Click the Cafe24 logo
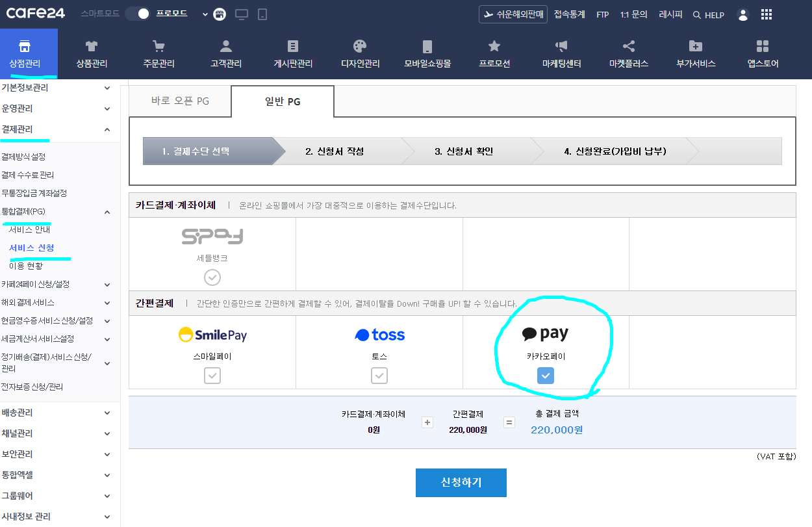Viewport: 812px width, 527px height. [x=36, y=14]
